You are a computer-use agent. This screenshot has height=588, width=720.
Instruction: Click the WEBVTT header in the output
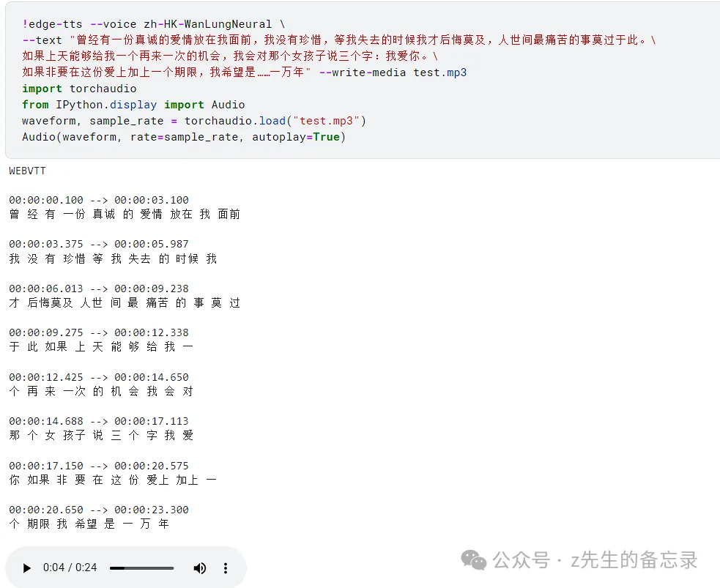click(27, 171)
